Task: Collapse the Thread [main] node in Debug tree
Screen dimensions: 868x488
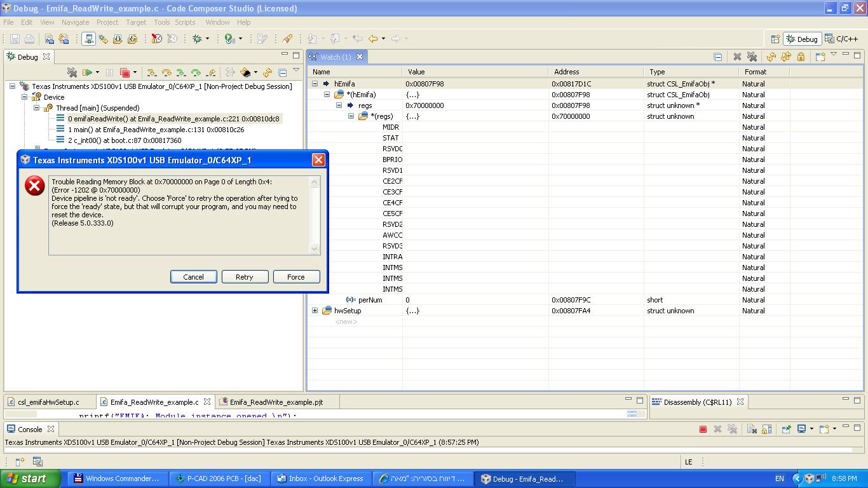Action: click(x=36, y=108)
